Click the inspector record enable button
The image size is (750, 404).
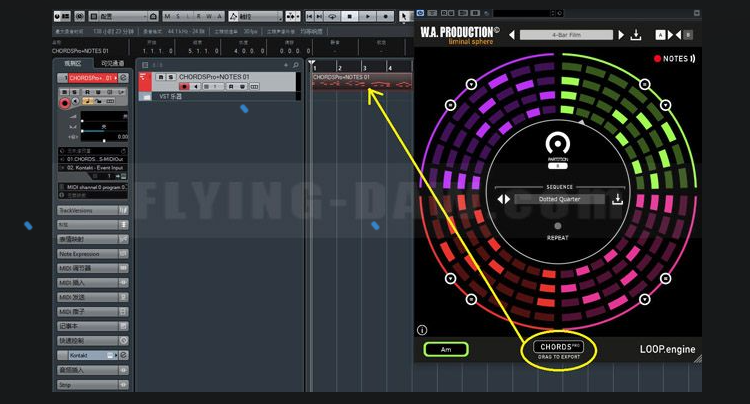click(64, 102)
